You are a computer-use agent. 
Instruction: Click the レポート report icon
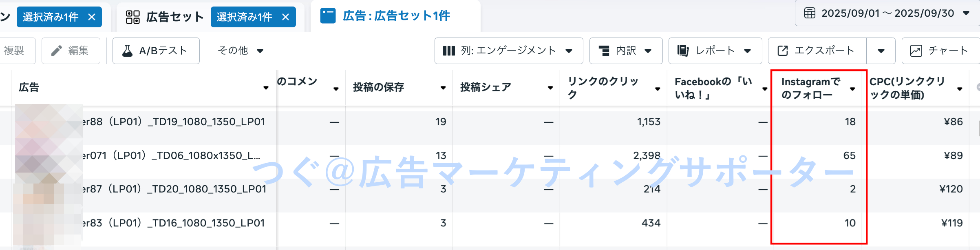coord(683,51)
